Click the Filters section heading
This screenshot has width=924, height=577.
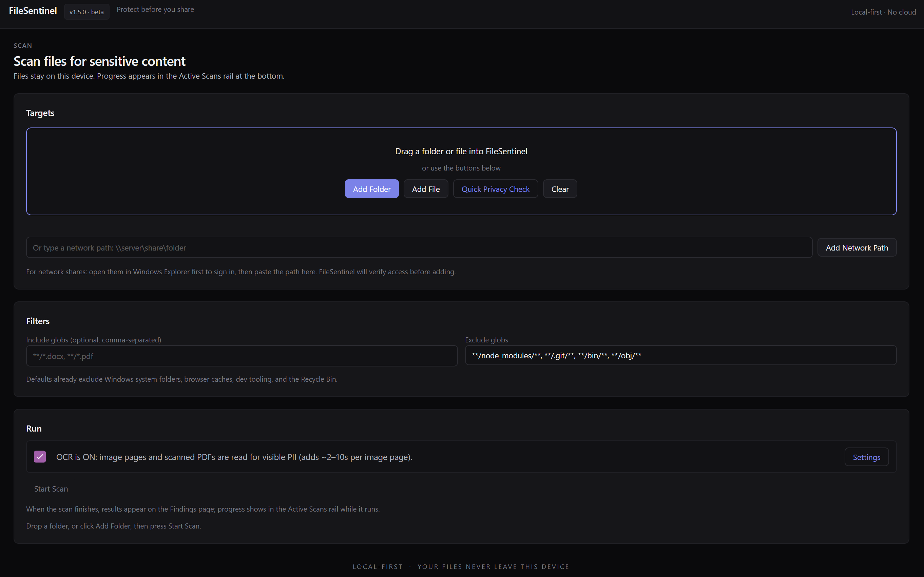point(38,321)
